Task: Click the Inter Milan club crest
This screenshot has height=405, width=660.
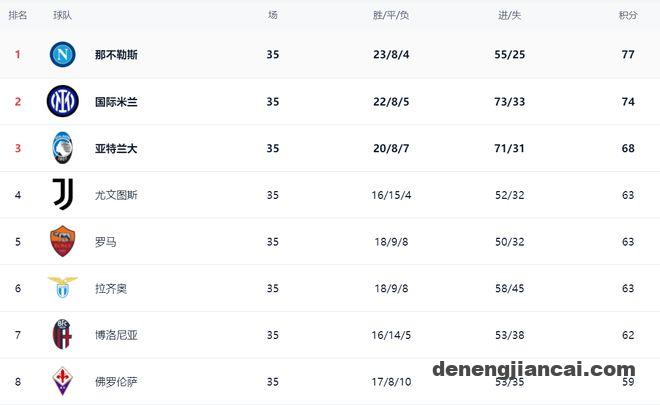Action: click(x=63, y=101)
